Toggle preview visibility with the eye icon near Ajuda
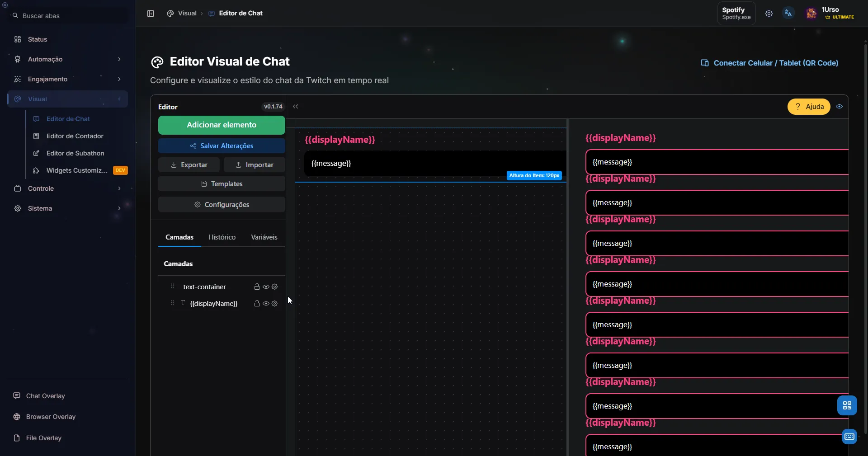The width and height of the screenshot is (868, 456). (x=840, y=107)
